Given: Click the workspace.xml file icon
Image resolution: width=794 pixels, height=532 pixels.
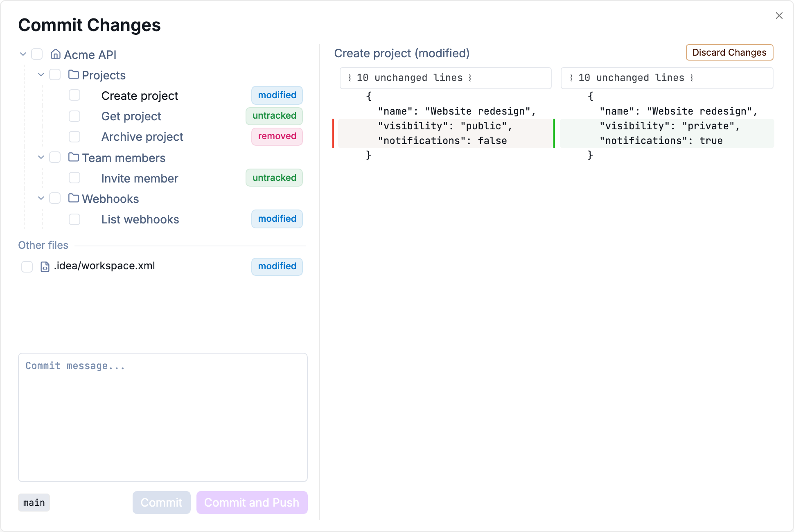Looking at the screenshot, I should (45, 267).
